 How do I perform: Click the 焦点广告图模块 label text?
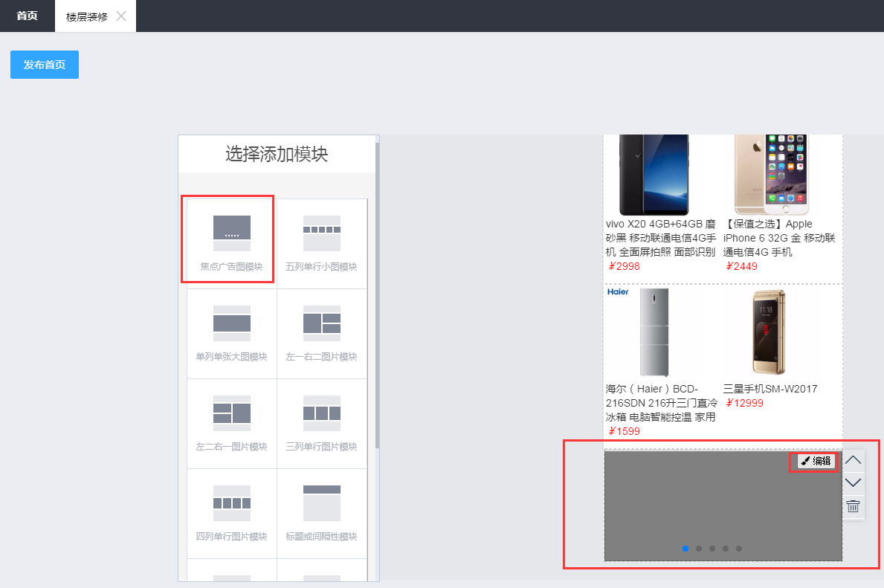click(232, 267)
